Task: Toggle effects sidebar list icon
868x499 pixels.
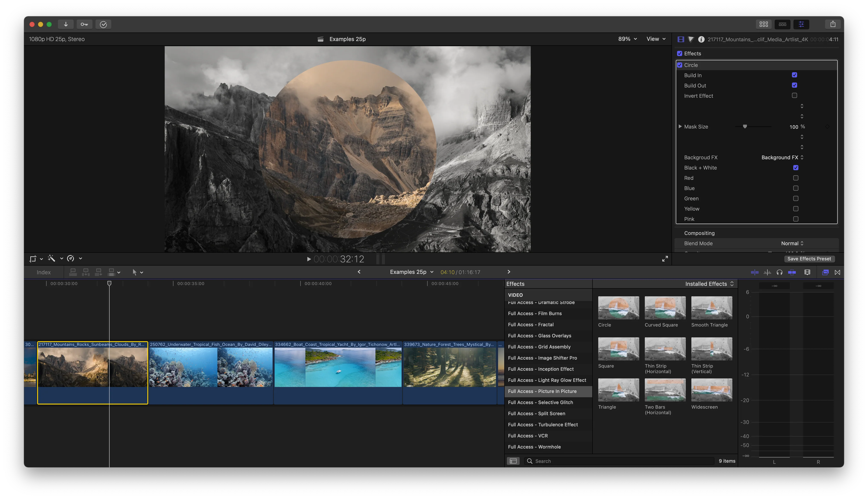Action: [513, 461]
